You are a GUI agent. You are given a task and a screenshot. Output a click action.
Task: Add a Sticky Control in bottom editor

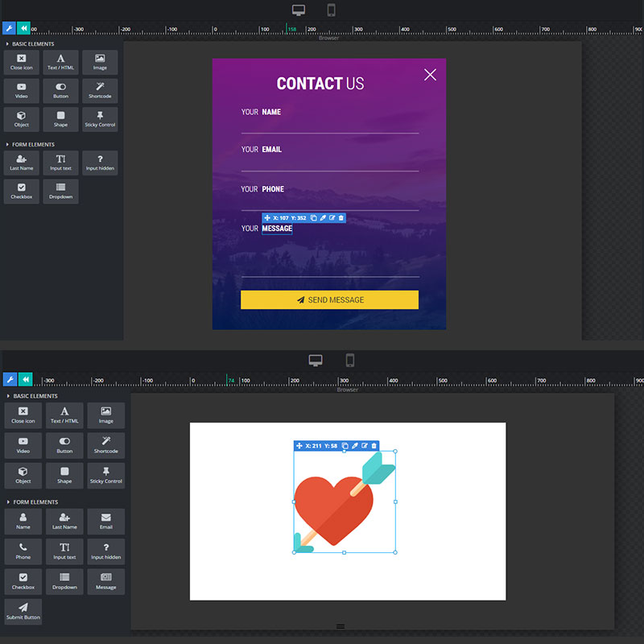click(x=106, y=476)
